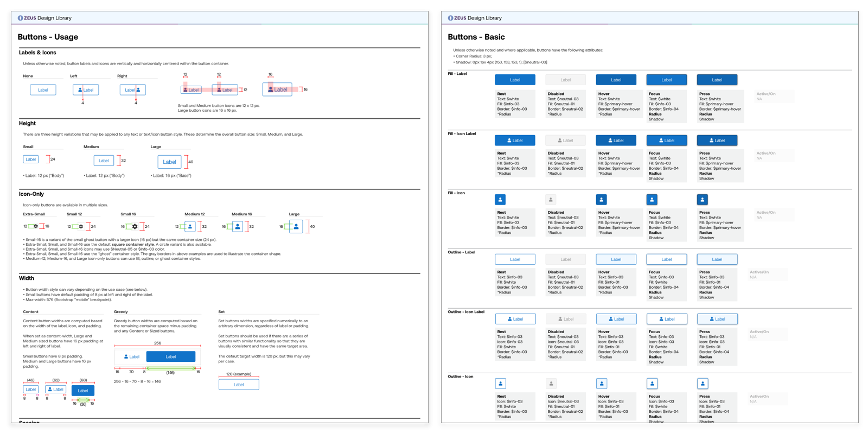Click the Extra-Small gear icon-only button

tap(36, 226)
